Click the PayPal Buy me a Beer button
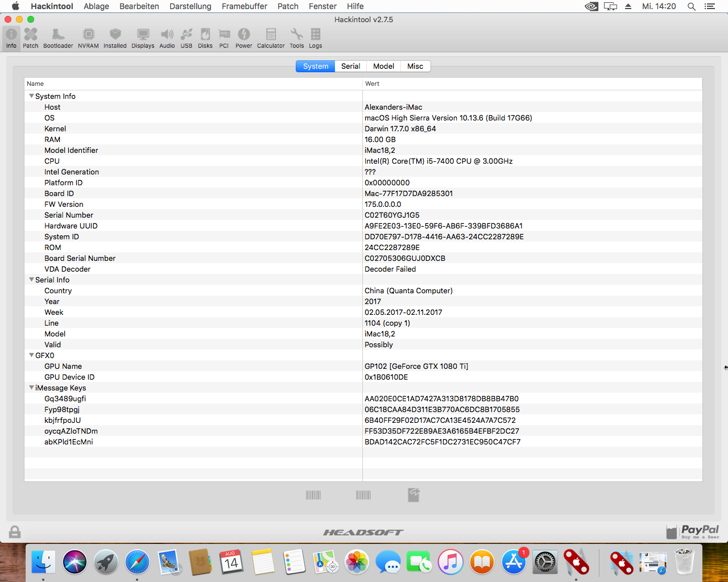 [x=693, y=532]
